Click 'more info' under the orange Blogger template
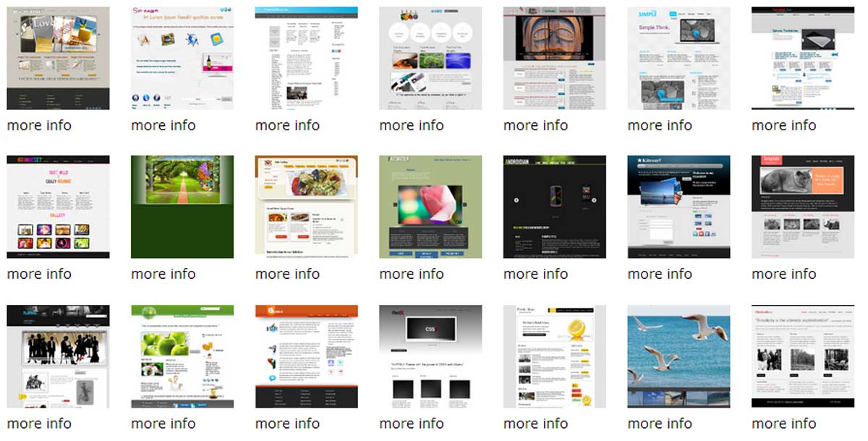This screenshot has width=868, height=441. tap(288, 423)
